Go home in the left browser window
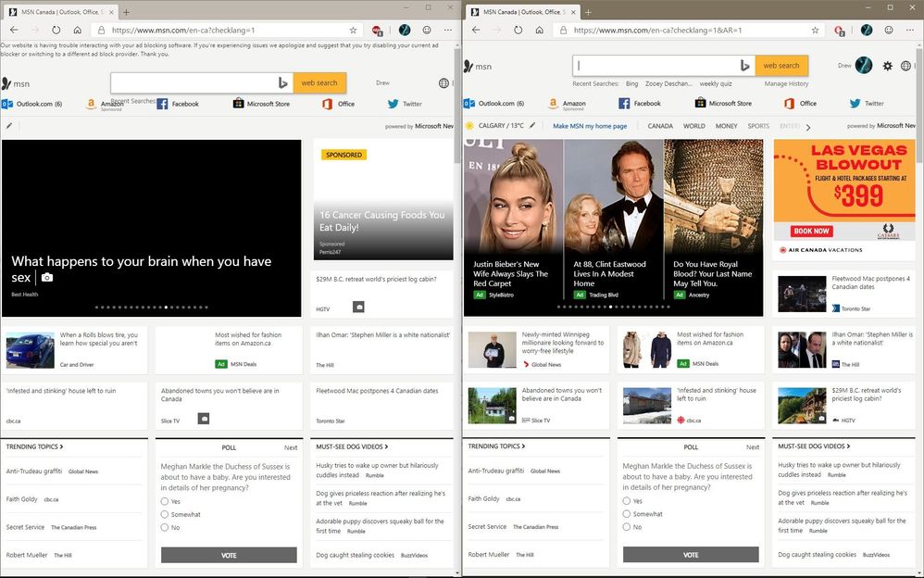 (77, 30)
